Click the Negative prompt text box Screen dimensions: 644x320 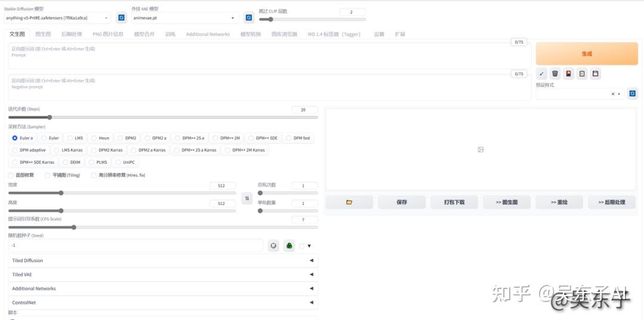pyautogui.click(x=270, y=88)
